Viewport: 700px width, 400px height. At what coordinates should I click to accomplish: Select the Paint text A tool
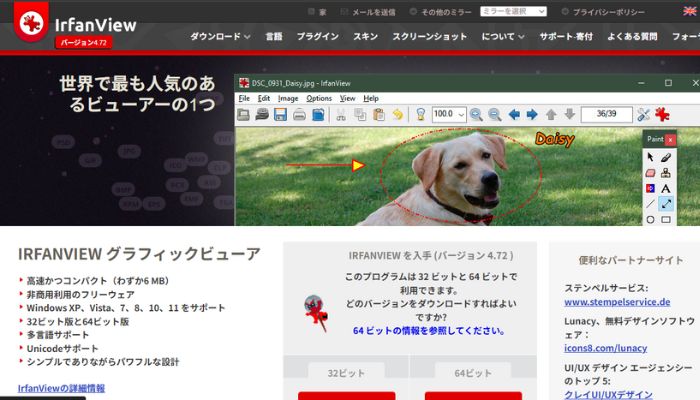pyautogui.click(x=666, y=188)
